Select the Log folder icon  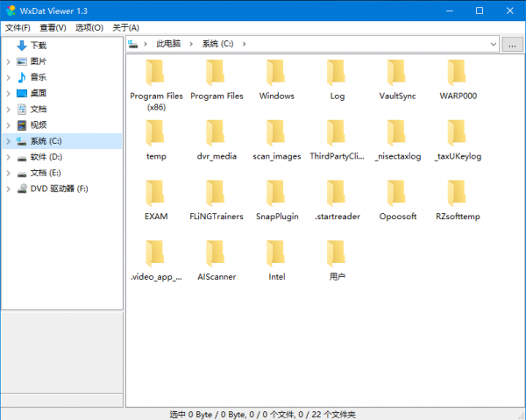(337, 73)
